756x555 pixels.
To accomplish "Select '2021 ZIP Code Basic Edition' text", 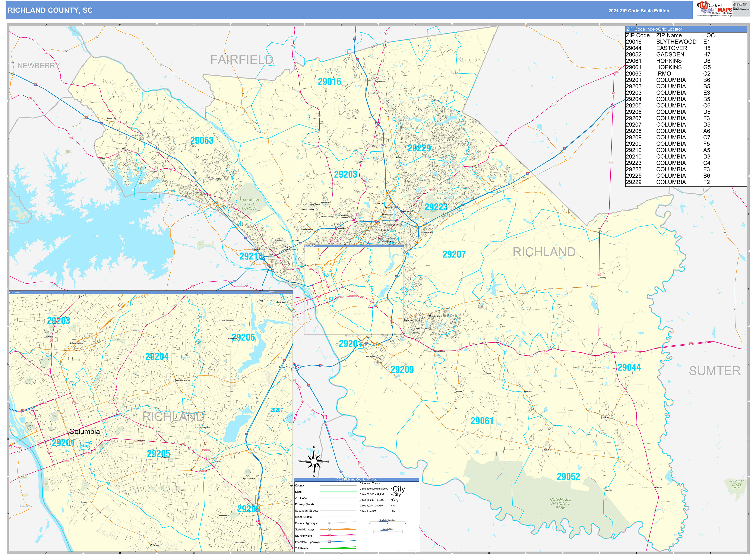I will click(638, 11).
